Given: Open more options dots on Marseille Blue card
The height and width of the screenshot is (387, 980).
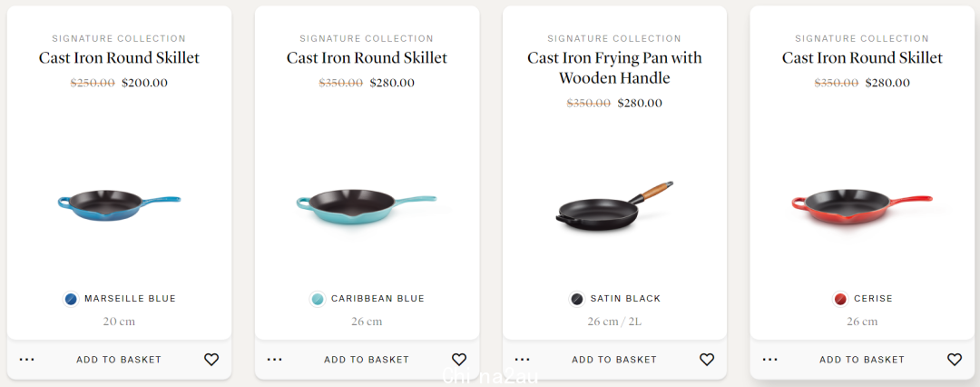Looking at the screenshot, I should click(x=27, y=360).
